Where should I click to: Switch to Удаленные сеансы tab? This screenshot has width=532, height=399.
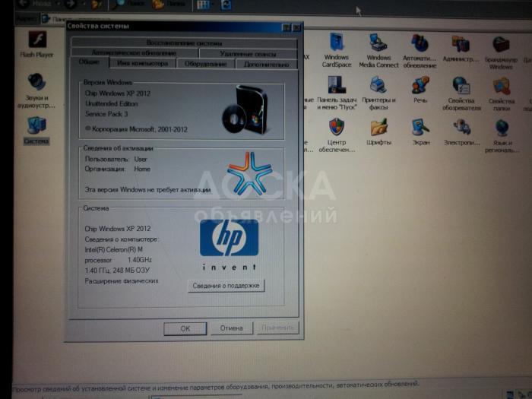point(248,54)
